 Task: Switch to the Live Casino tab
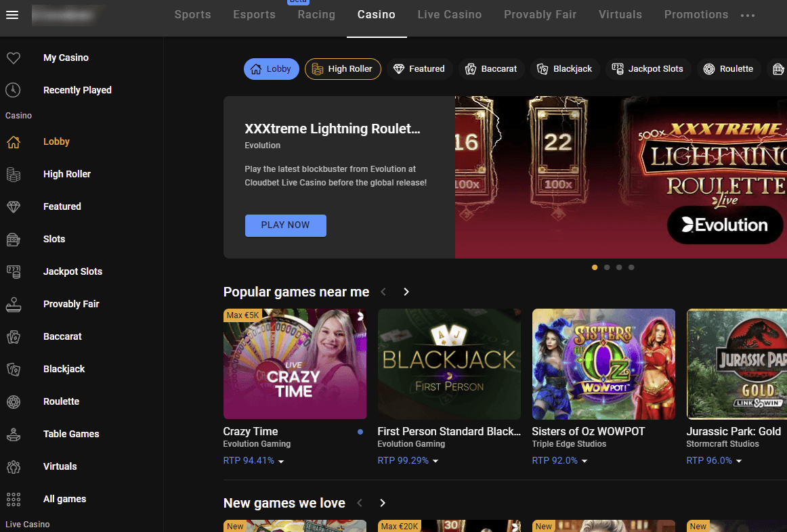[449, 14]
